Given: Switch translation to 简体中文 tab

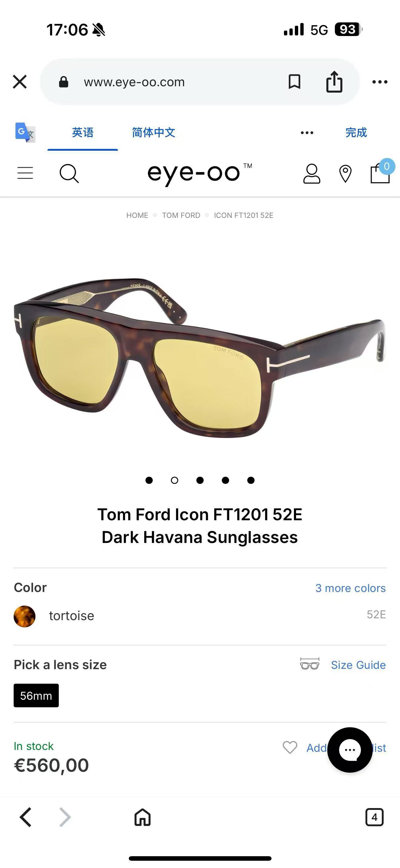Looking at the screenshot, I should click(153, 133).
